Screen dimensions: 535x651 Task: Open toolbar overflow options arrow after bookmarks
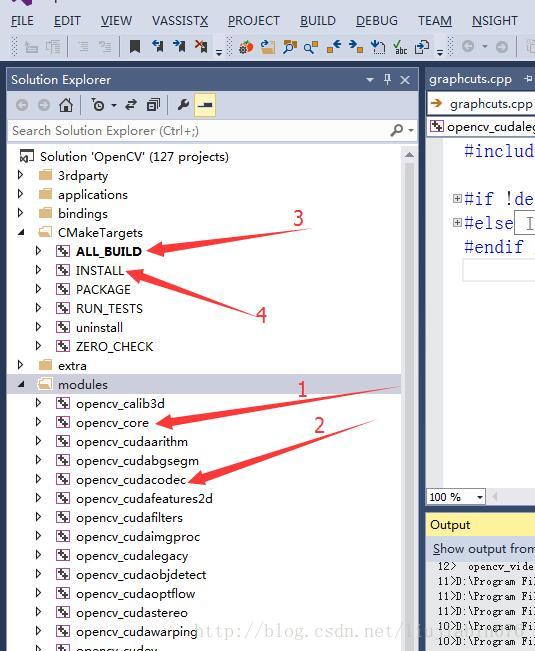pyautogui.click(x=219, y=52)
